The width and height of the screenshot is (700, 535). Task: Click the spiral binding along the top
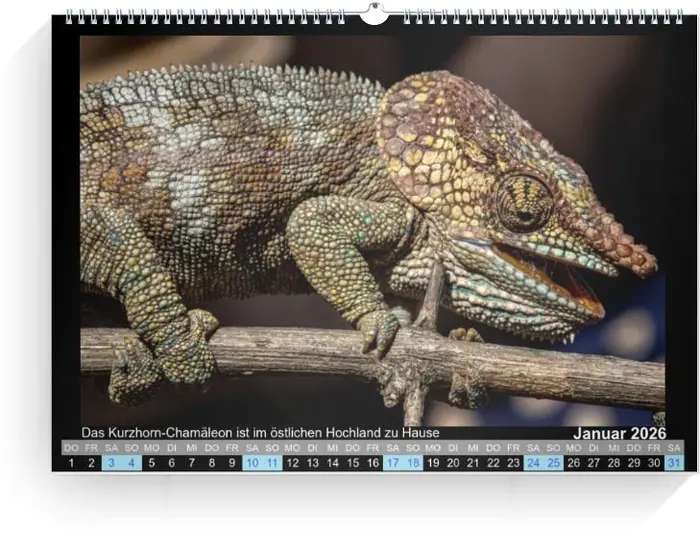(x=200, y=17)
